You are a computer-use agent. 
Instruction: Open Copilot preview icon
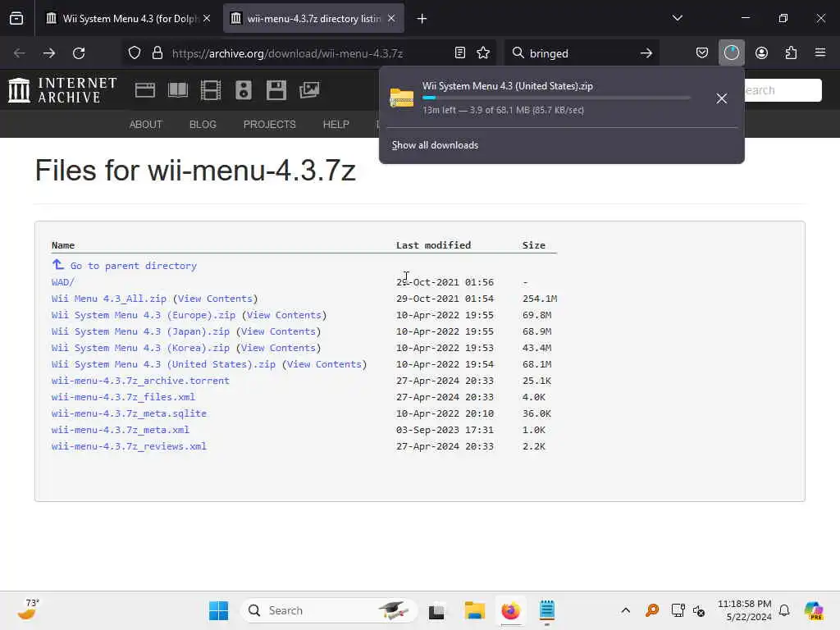(814, 610)
